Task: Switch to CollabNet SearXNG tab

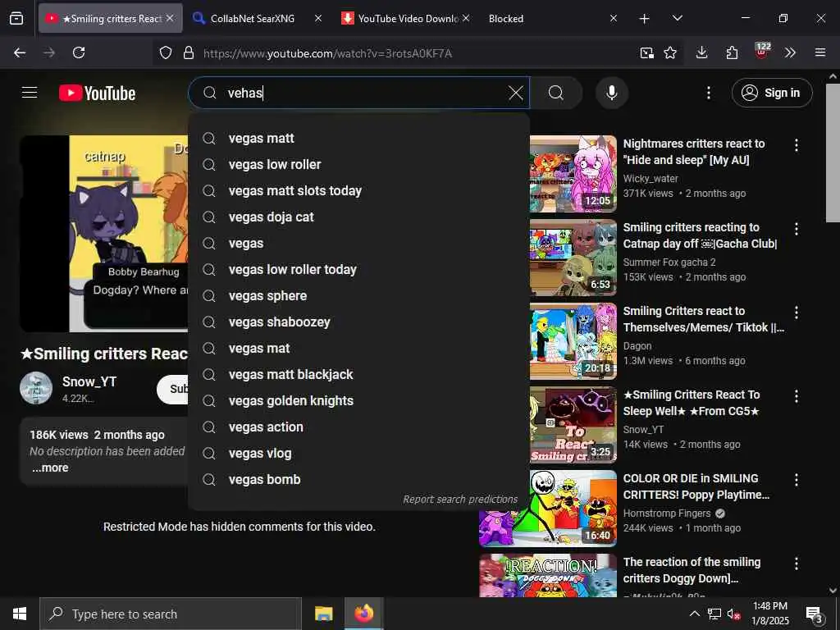Action: coord(253,19)
